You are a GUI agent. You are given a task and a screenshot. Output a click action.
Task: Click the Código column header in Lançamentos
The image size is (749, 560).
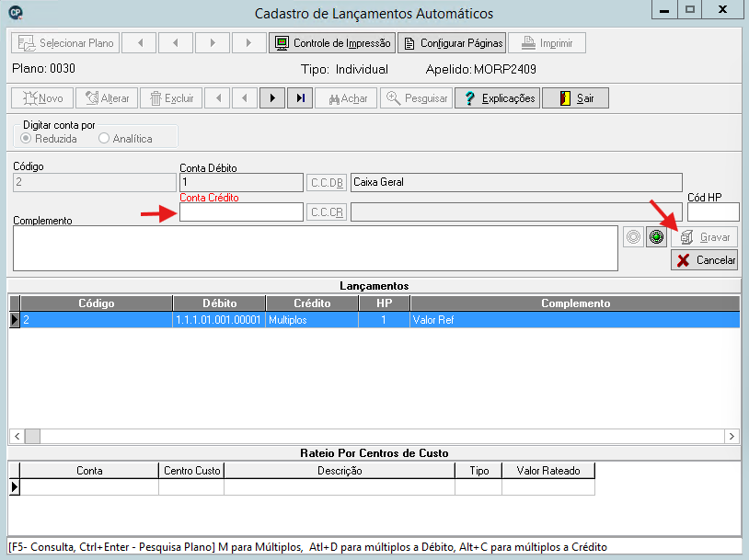coord(96,303)
